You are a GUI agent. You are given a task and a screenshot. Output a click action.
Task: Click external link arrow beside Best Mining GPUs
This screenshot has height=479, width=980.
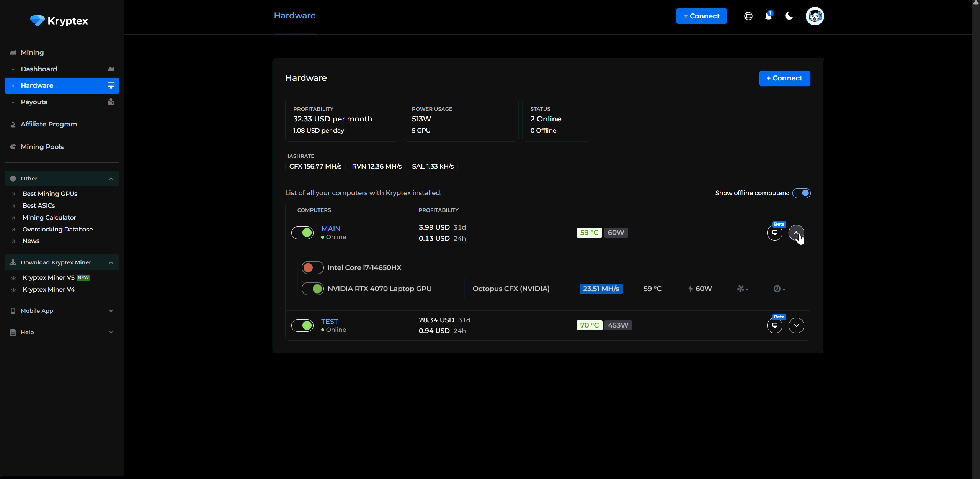[13, 194]
